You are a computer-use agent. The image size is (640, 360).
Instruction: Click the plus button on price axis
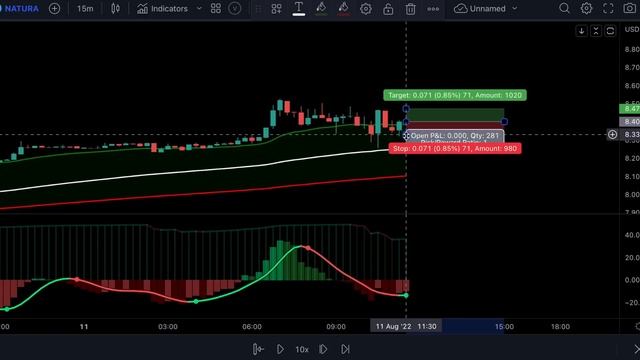[x=613, y=134]
